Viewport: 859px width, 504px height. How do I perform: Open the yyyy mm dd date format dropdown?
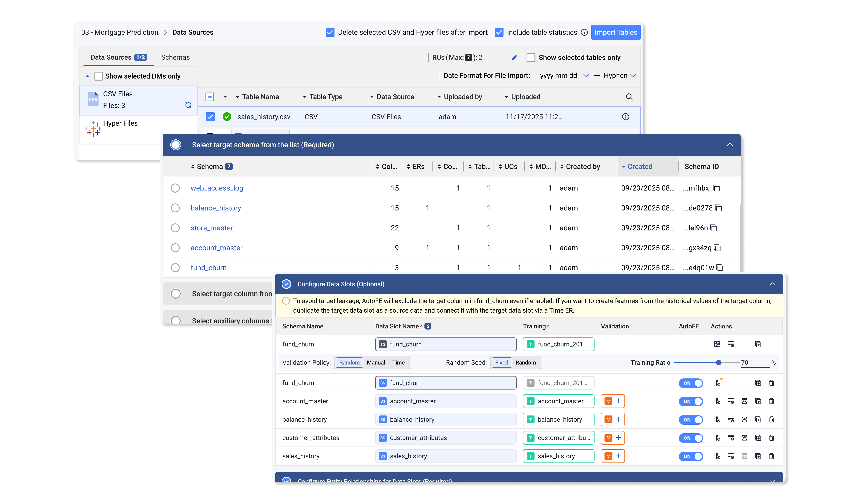pos(564,76)
